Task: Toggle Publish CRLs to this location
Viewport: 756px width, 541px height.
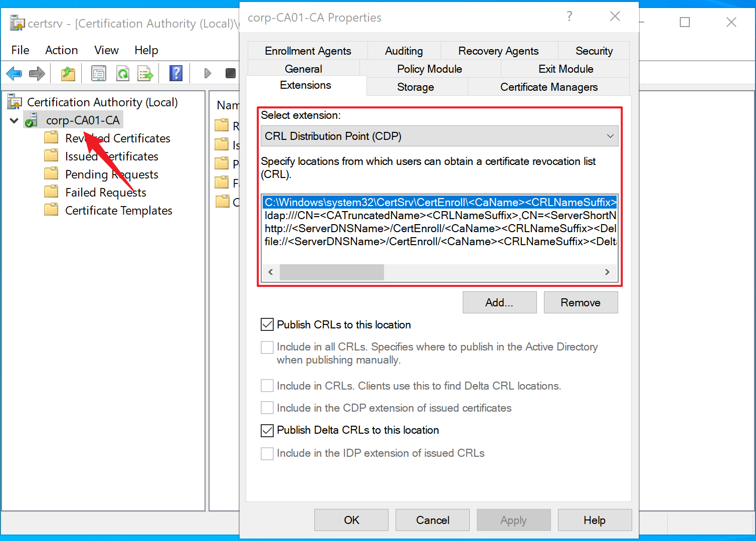Action: point(267,325)
